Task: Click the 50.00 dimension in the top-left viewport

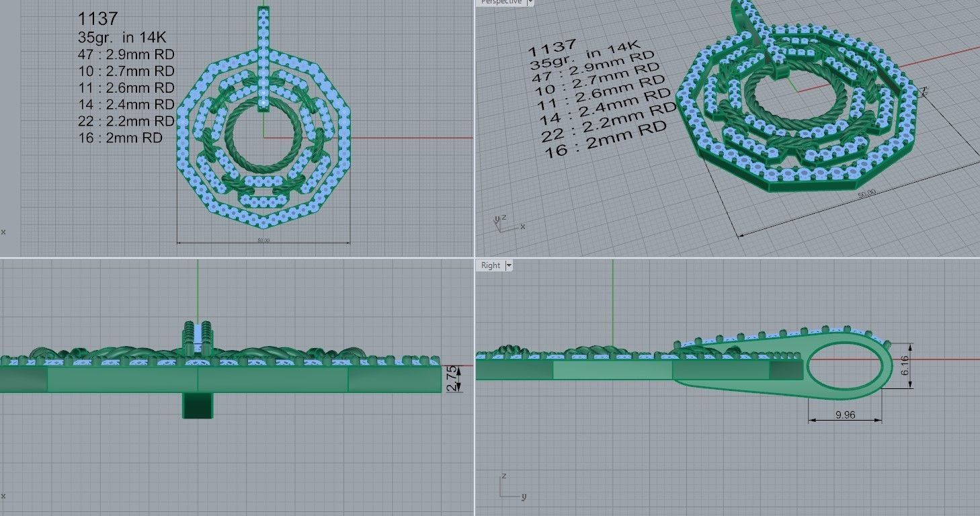Action: coord(263,240)
